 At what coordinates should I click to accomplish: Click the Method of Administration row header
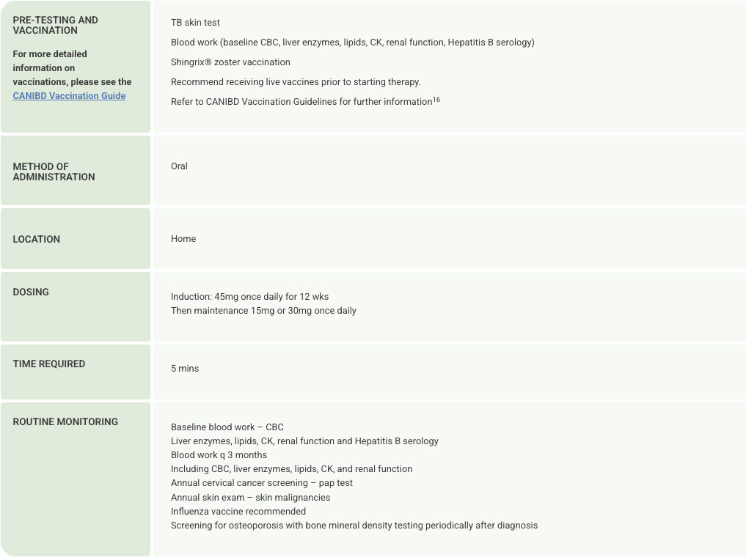point(54,172)
